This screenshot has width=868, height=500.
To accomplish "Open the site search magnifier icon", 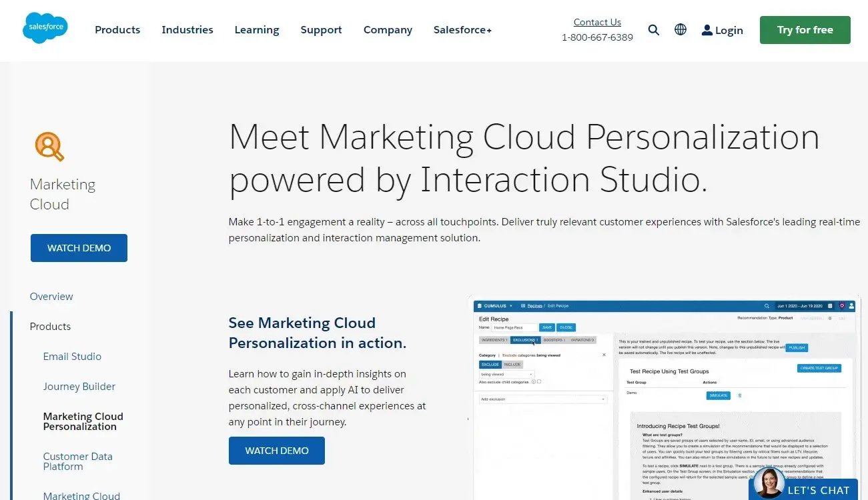I will 654,30.
